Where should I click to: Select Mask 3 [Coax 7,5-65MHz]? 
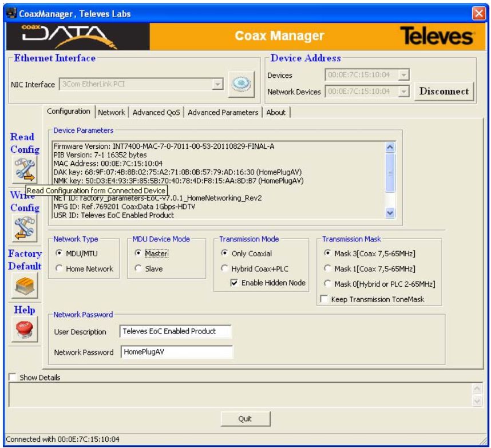tap(327, 253)
